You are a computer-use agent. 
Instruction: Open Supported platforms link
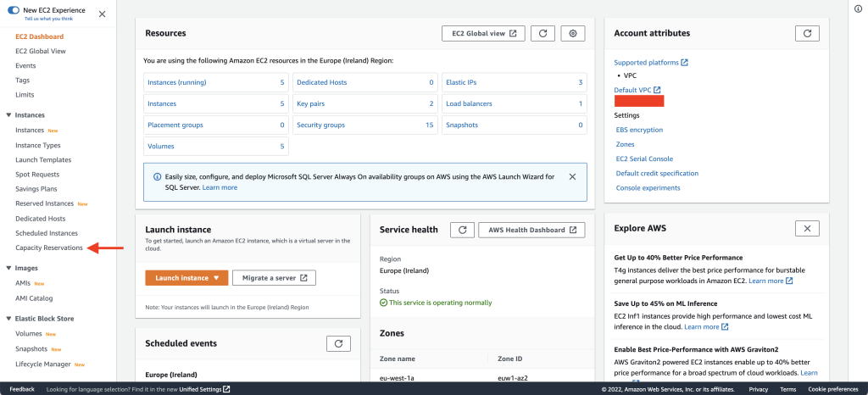[x=651, y=63]
